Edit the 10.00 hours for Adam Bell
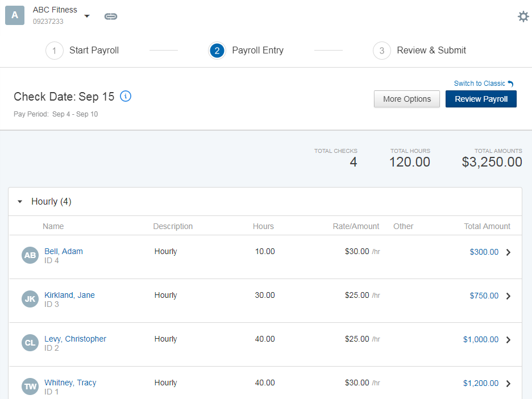Image resolution: width=532 pixels, height=399 pixels. coord(264,252)
